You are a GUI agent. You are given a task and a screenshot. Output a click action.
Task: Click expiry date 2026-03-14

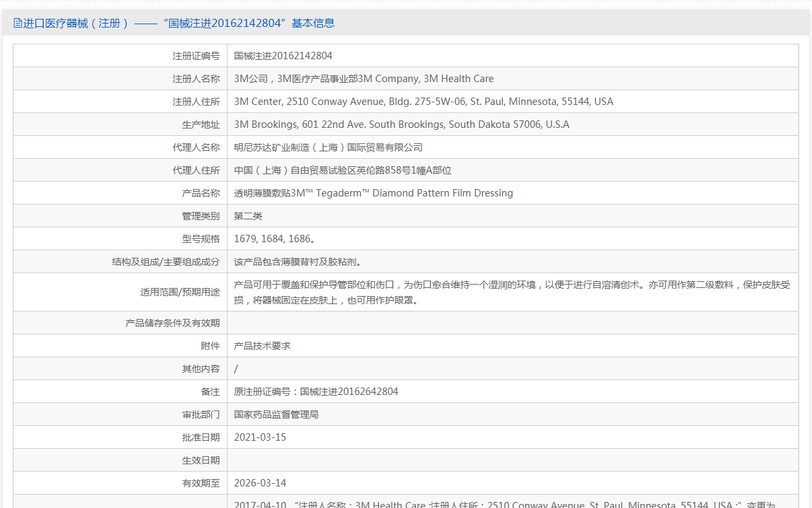(x=260, y=483)
